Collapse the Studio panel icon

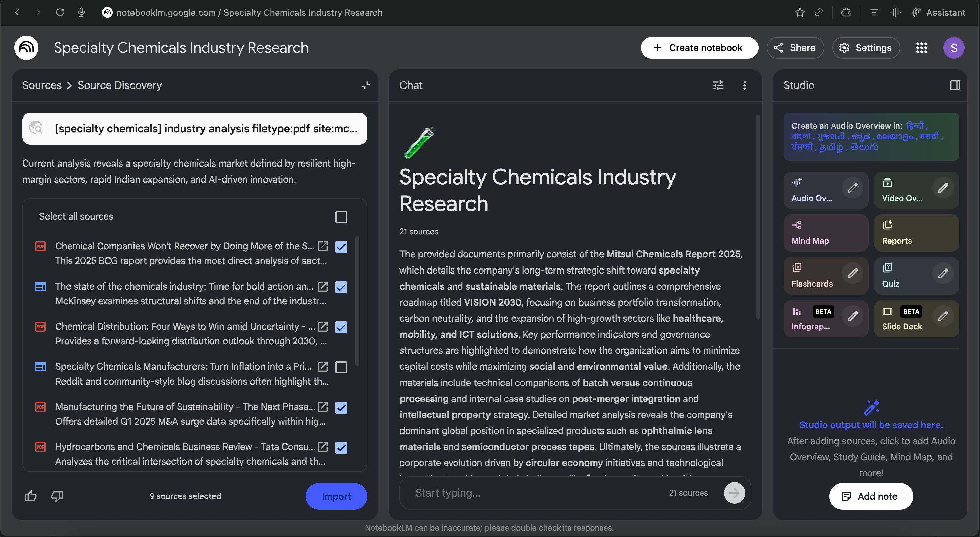[x=955, y=85]
